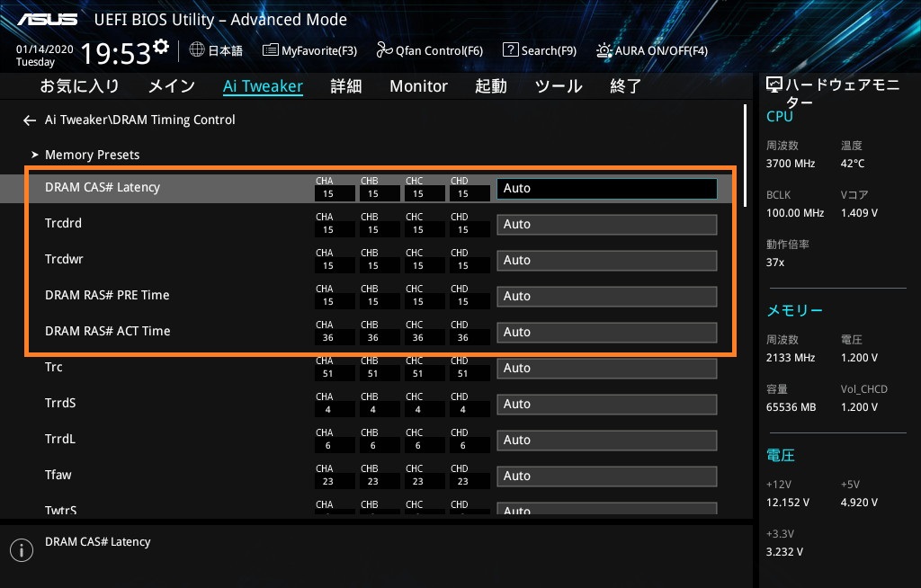Click the memory frequency 2133 MHz value
Viewport: 921px width, 588px height.
click(x=790, y=357)
